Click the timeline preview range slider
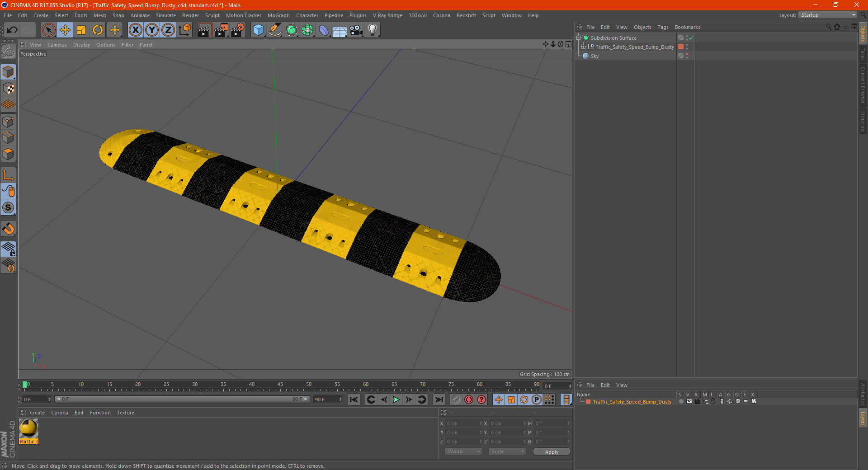868x470 pixels. pyautogui.click(x=182, y=399)
